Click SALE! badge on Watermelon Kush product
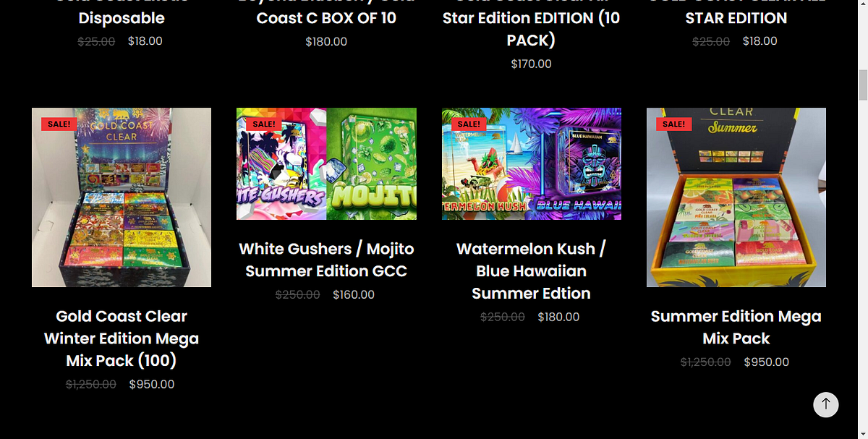Screen dimensions: 868x439 pos(469,124)
